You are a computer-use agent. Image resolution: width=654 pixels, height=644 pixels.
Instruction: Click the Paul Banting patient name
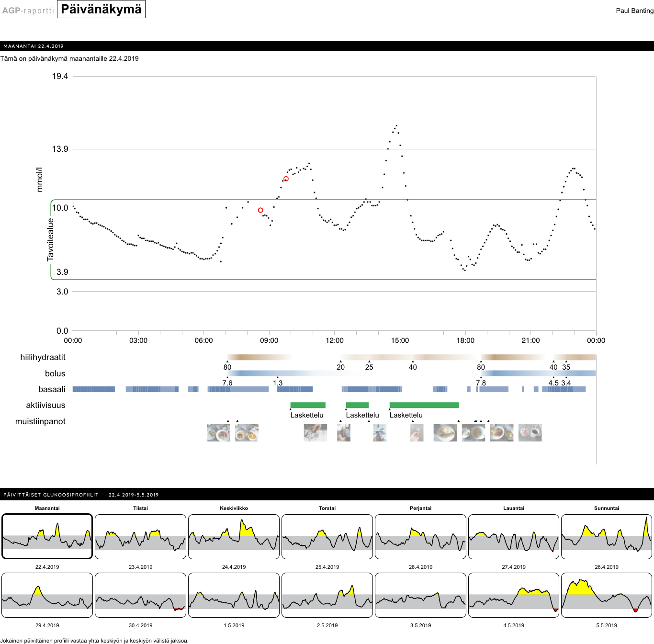[634, 11]
